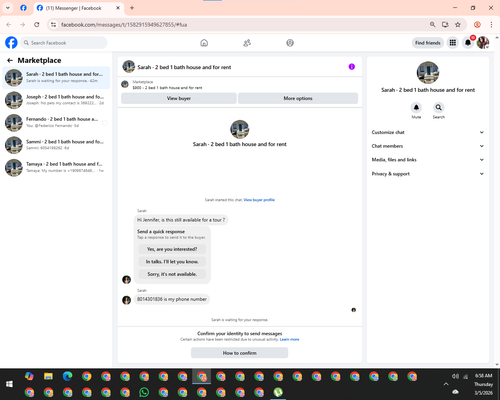Image resolution: width=500 pixels, height=400 pixels.
Task: Open Sarah's conversation in the list
Action: tap(56, 77)
